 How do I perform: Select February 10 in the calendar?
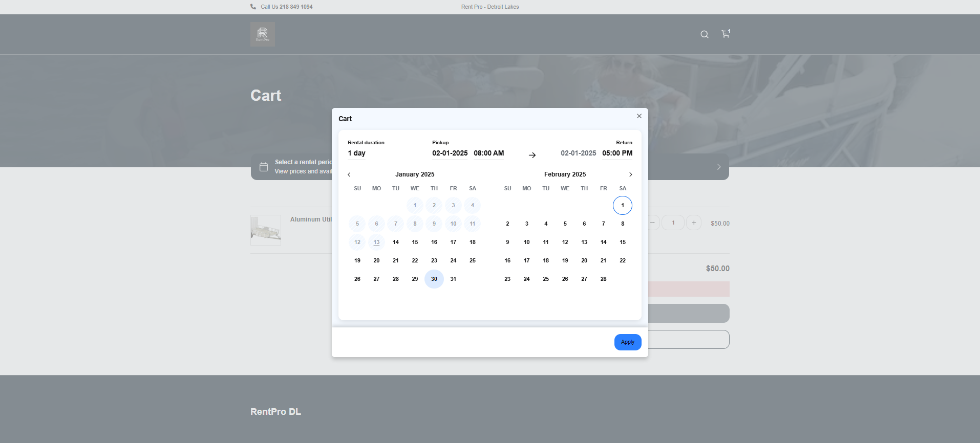coord(527,242)
